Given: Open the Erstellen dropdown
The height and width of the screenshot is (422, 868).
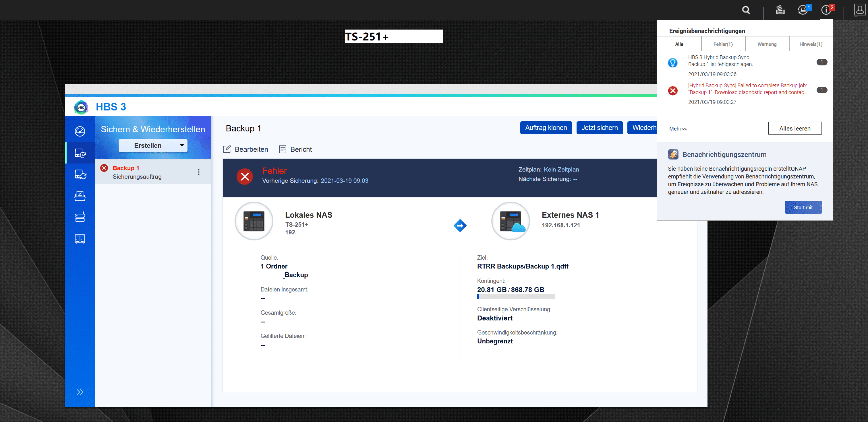Looking at the screenshot, I should (153, 145).
